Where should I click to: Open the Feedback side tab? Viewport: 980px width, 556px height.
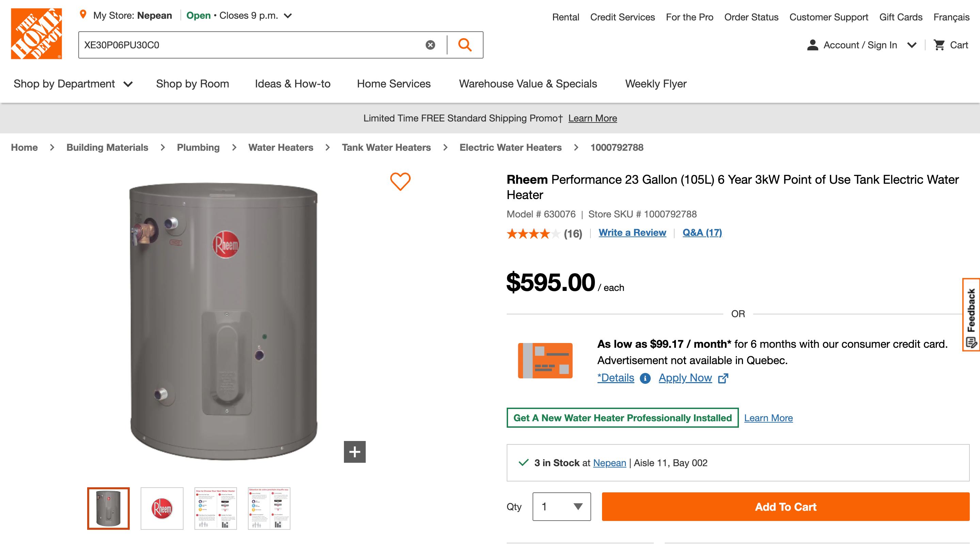coord(971,315)
